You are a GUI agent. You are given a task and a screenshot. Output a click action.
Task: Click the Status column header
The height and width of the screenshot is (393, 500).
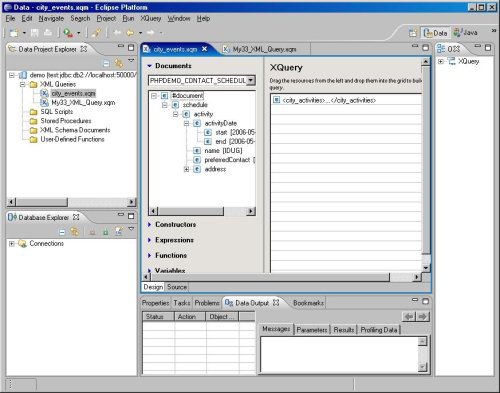click(158, 317)
